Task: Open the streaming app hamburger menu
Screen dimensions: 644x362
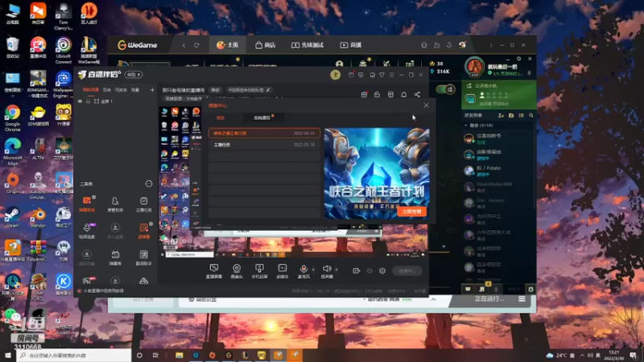Action: coord(391,75)
